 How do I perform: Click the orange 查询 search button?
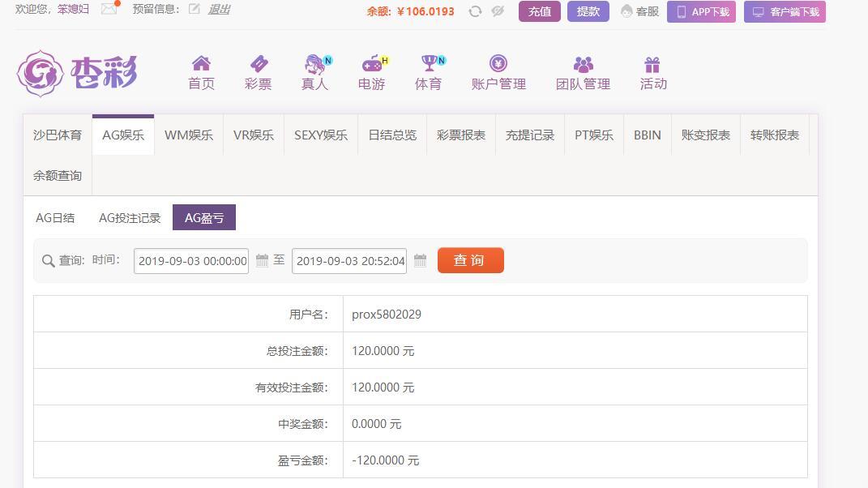pyautogui.click(x=471, y=260)
